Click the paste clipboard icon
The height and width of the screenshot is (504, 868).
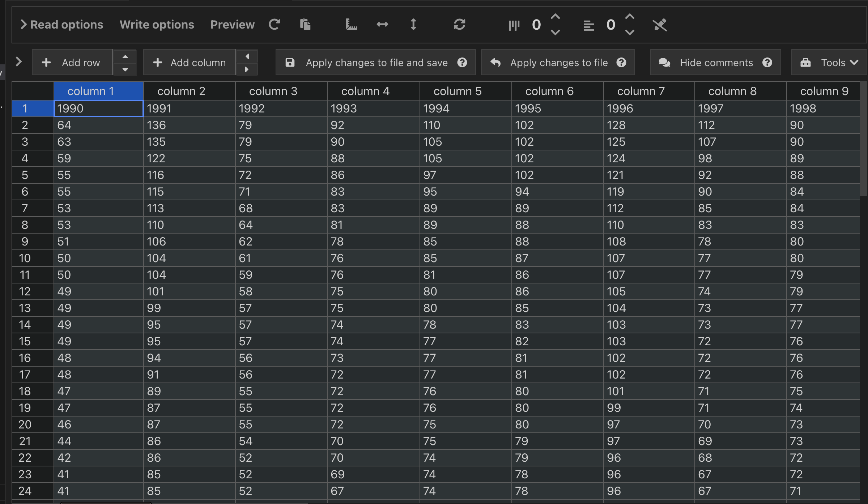(x=305, y=25)
